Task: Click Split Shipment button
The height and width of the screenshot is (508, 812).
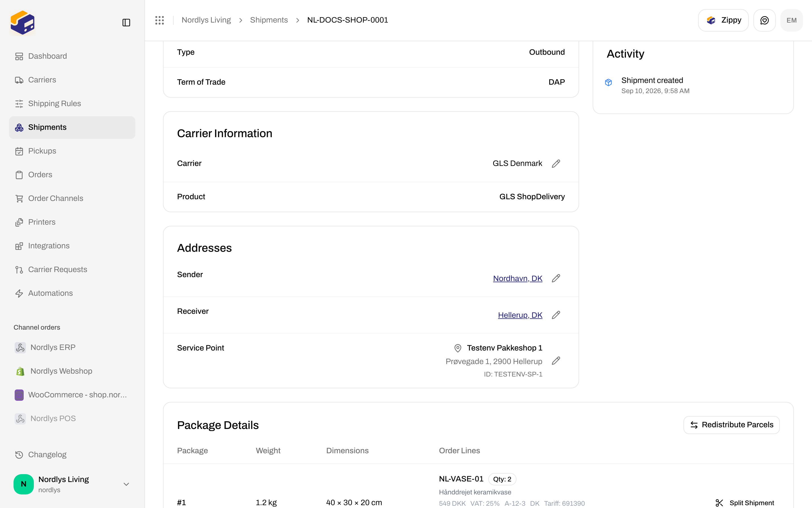Action: tap(744, 503)
